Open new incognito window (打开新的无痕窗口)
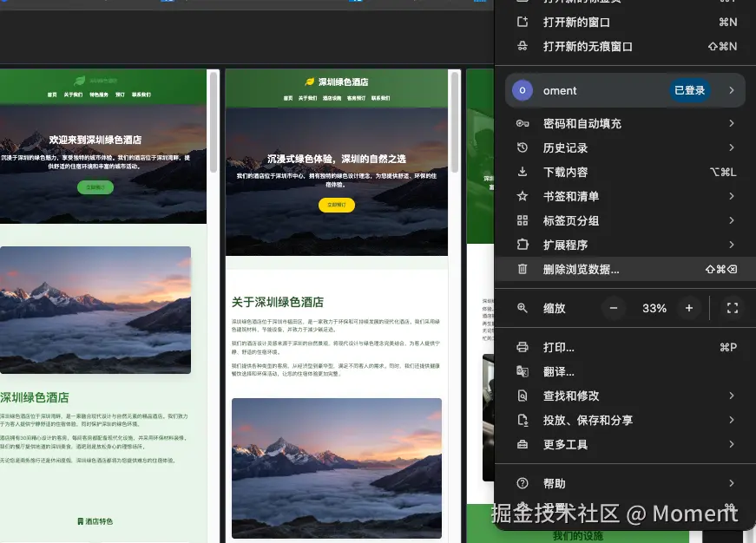Screen dimensions: 756x543 click(625, 46)
